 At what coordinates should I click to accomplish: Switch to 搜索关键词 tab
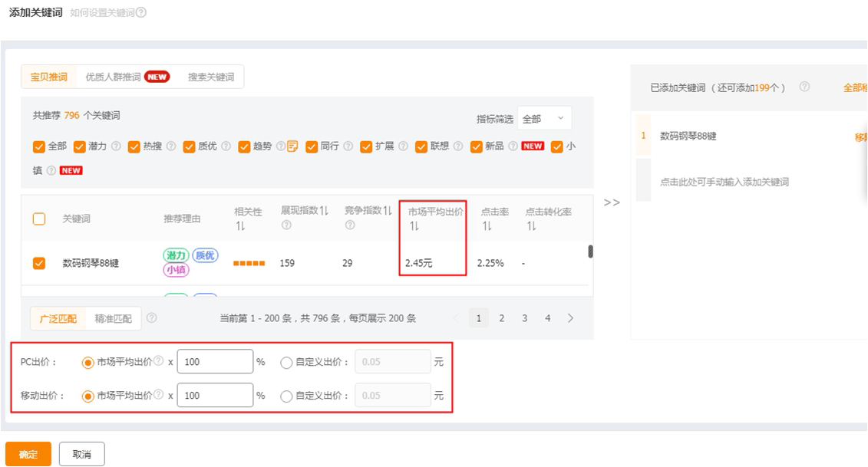click(x=210, y=77)
